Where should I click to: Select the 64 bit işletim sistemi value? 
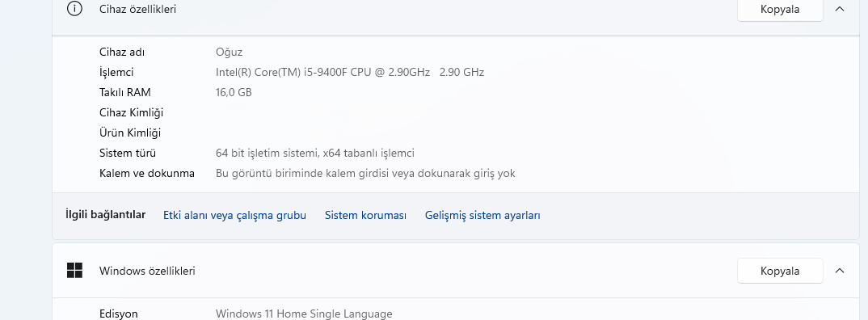(315, 153)
